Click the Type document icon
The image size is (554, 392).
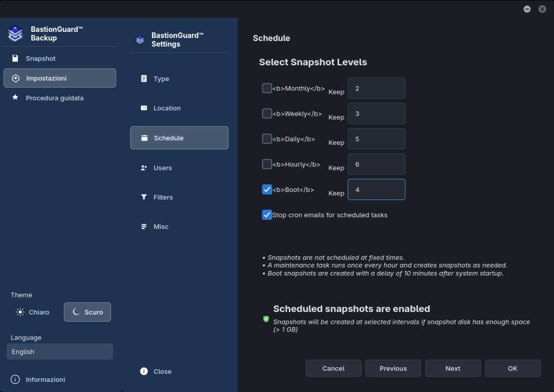click(144, 78)
